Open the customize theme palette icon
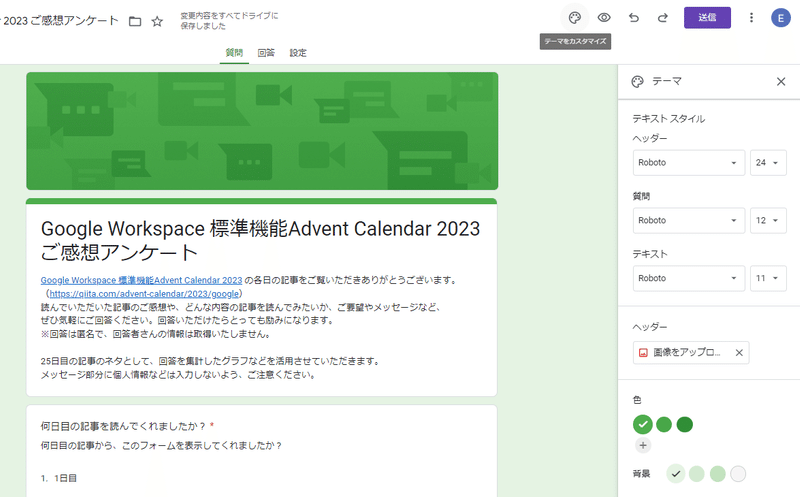The height and width of the screenshot is (497, 800). coord(574,18)
